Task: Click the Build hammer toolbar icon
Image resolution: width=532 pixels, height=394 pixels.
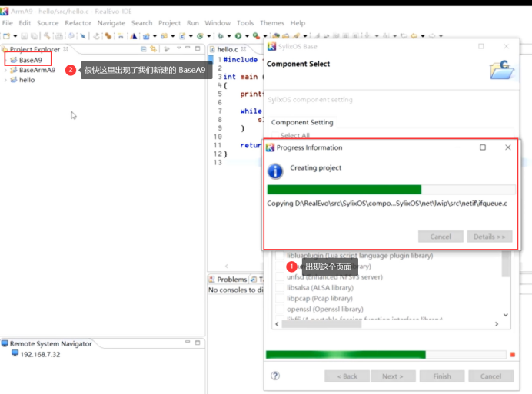Action: point(47,36)
